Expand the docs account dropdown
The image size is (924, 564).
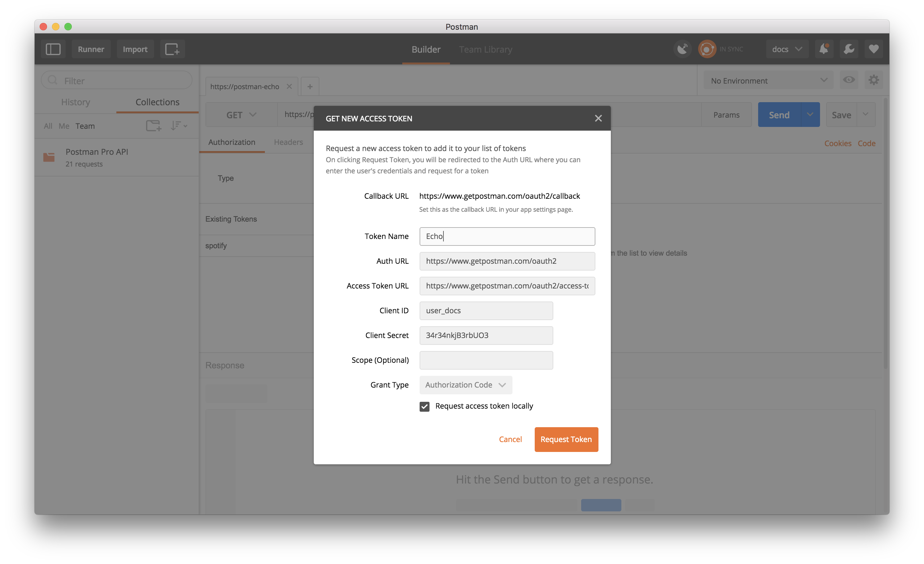[x=787, y=49]
